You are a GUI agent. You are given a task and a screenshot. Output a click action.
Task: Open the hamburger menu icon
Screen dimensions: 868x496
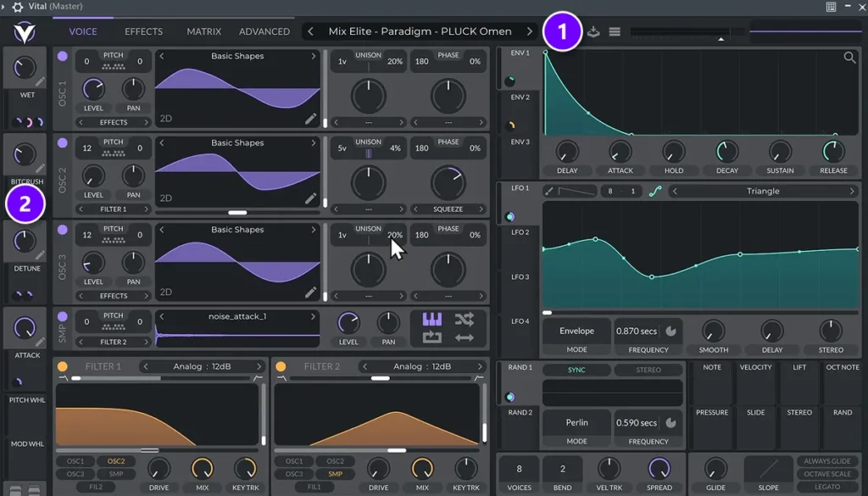(x=615, y=31)
